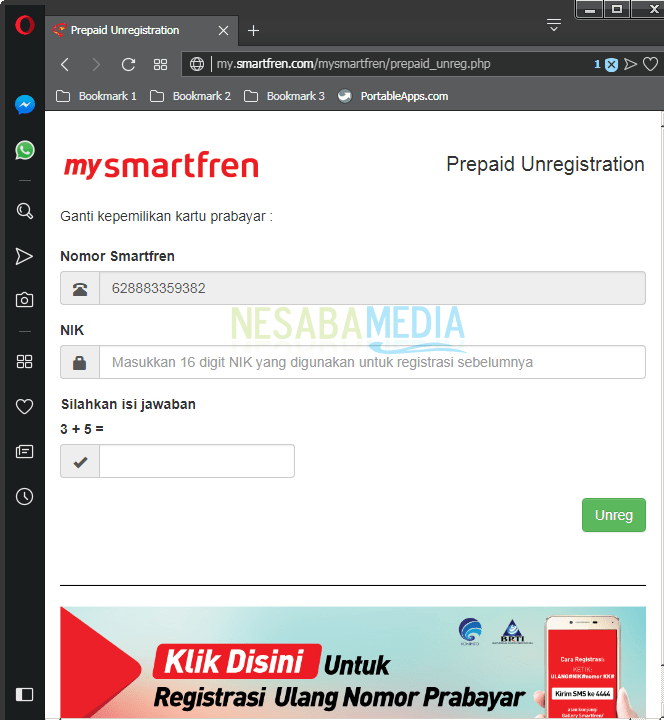This screenshot has height=720, width=664.
Task: Click the phone icon beside the number field
Action: pos(80,288)
